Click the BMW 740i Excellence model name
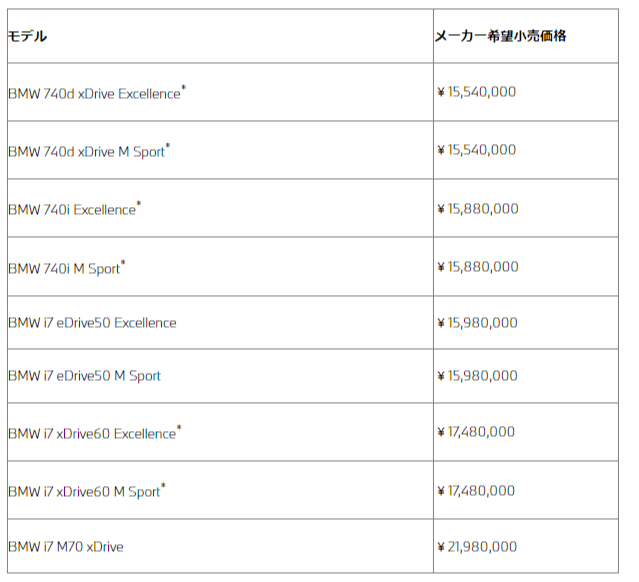 (74, 209)
